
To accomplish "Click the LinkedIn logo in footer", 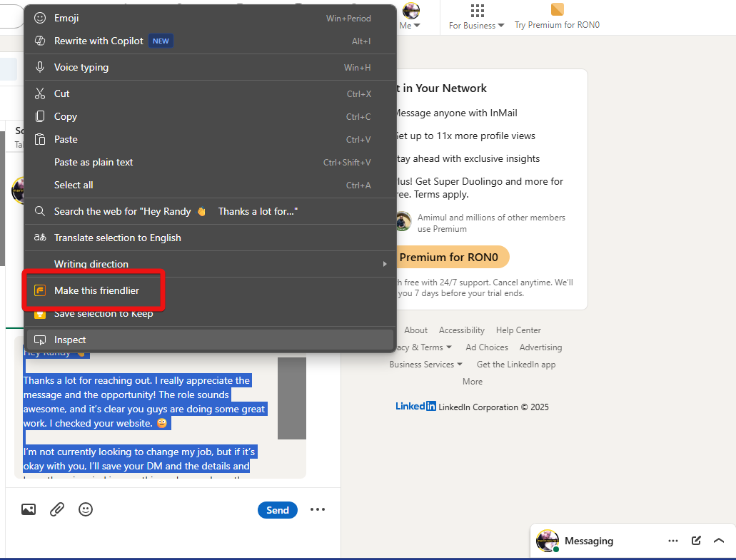I will click(x=416, y=406).
